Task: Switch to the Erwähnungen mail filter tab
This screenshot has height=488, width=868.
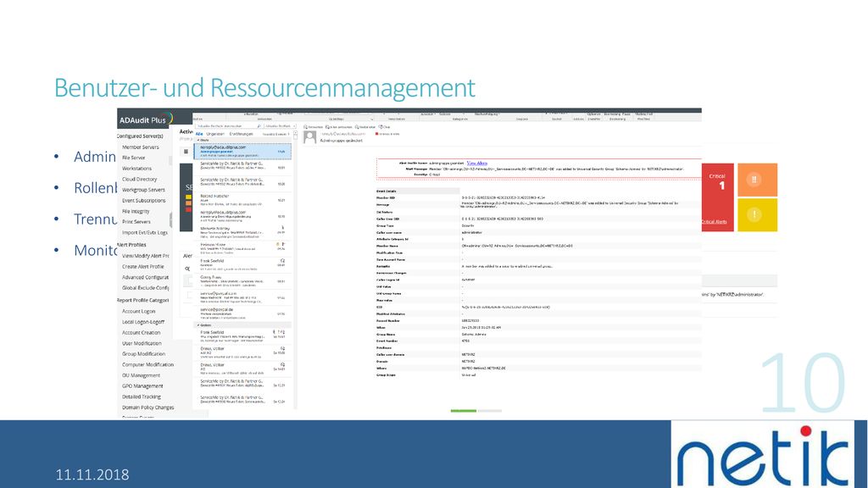Action: click(x=242, y=134)
